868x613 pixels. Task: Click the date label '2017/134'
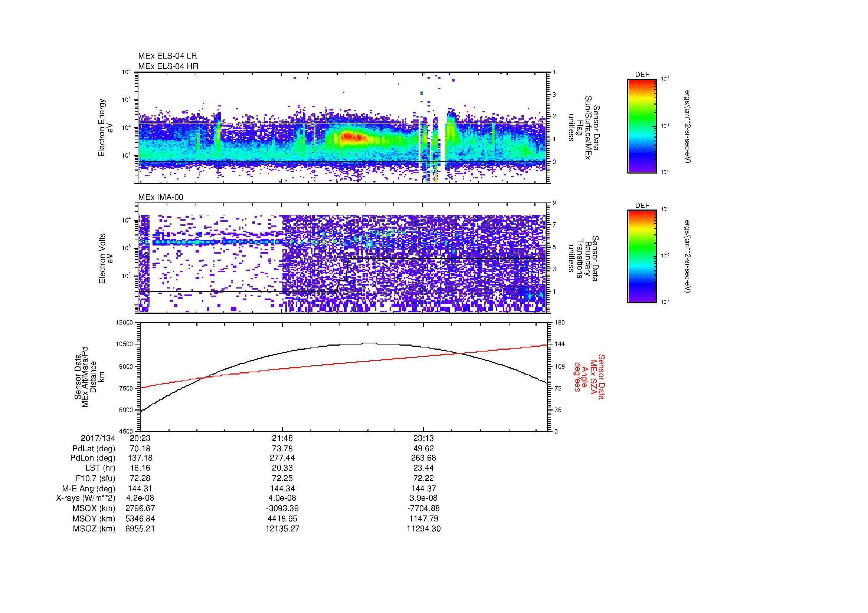coord(98,438)
